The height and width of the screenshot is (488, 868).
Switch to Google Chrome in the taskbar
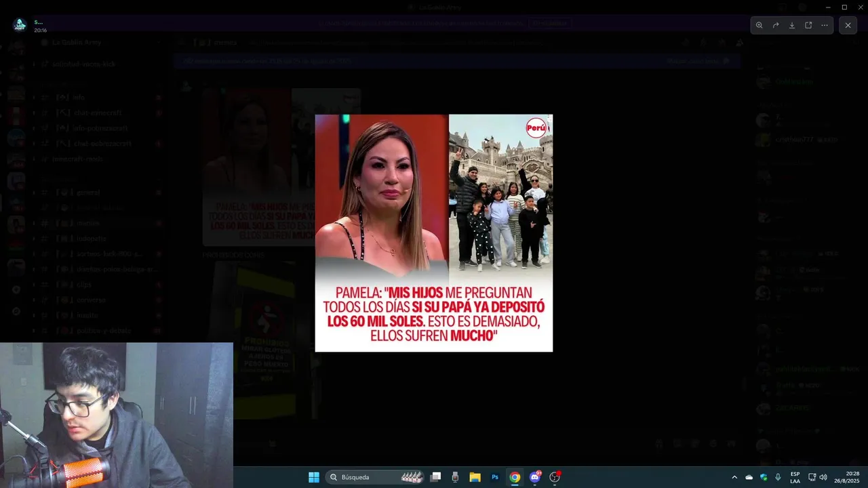coord(515,477)
